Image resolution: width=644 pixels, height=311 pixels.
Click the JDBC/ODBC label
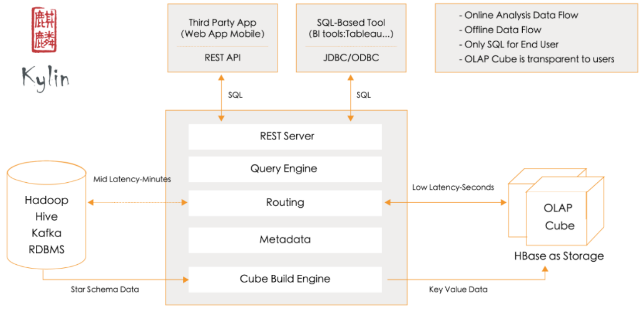[351, 58]
